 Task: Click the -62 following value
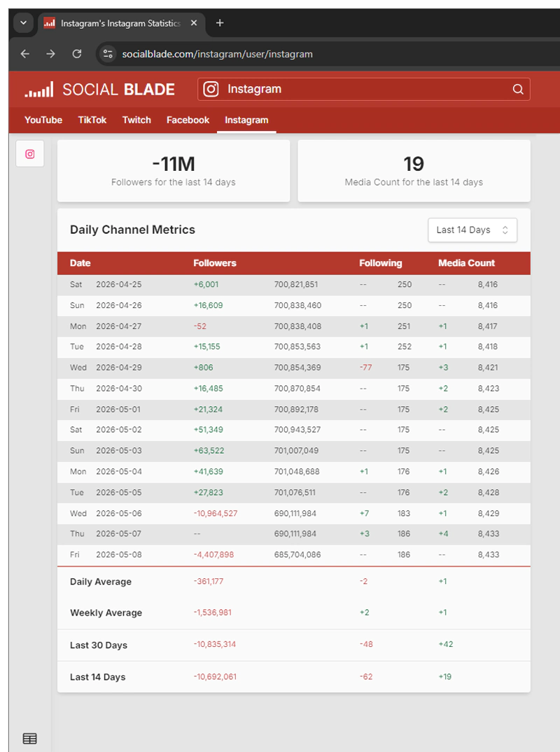tap(366, 676)
